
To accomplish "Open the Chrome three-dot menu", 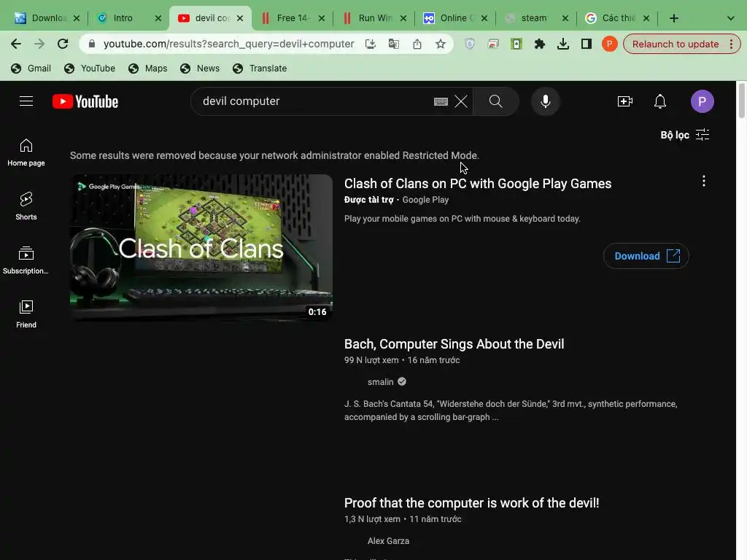I will pos(731,44).
